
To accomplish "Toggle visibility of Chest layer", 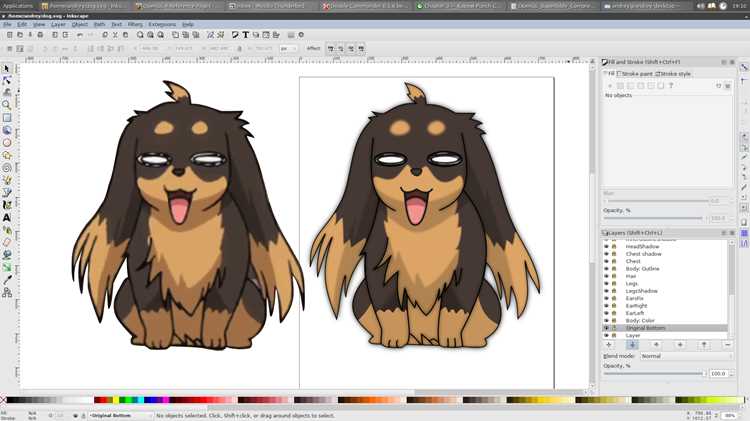I will pos(607,261).
